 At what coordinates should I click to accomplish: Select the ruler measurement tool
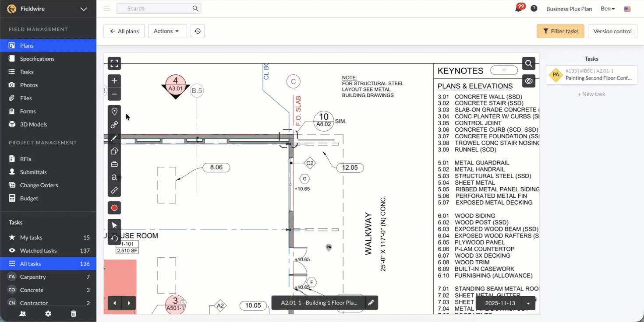pyautogui.click(x=114, y=190)
